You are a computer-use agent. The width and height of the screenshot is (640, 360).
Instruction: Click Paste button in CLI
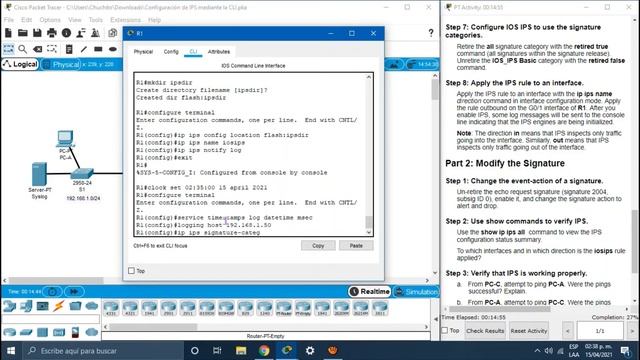pos(356,246)
